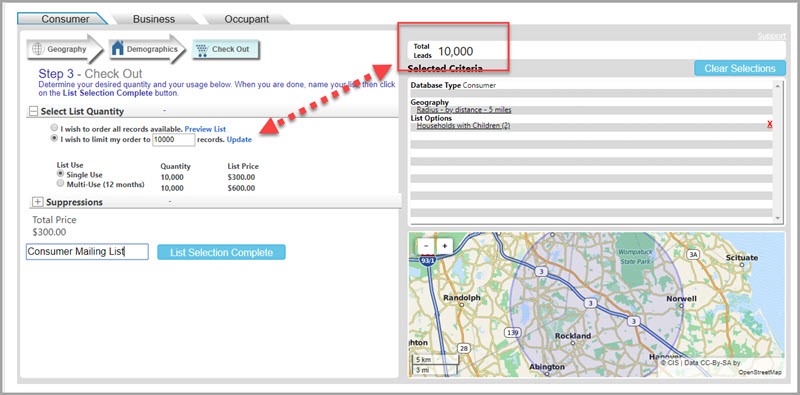Open the Preview List link
800x395 pixels.
(x=205, y=129)
